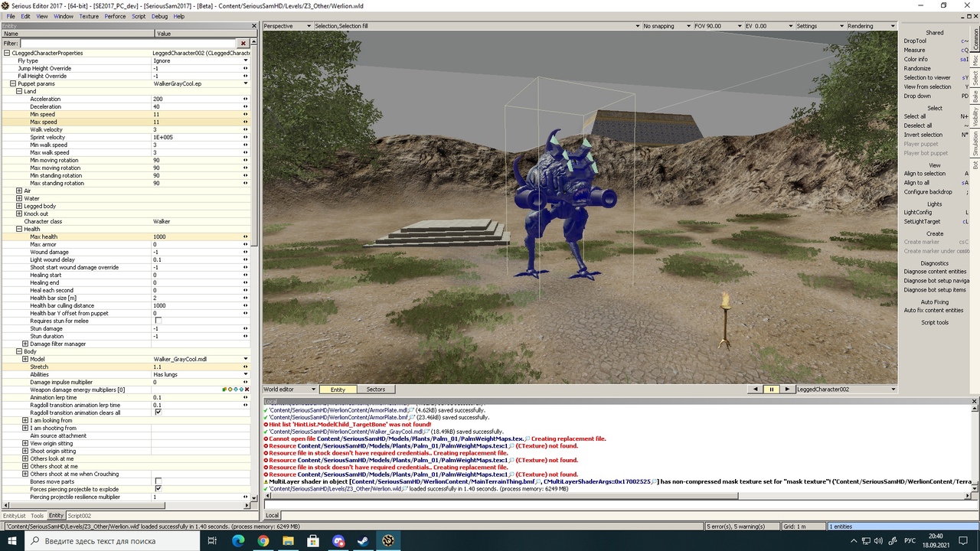Open the Script menu
This screenshot has height=551, width=980.
(139, 16)
